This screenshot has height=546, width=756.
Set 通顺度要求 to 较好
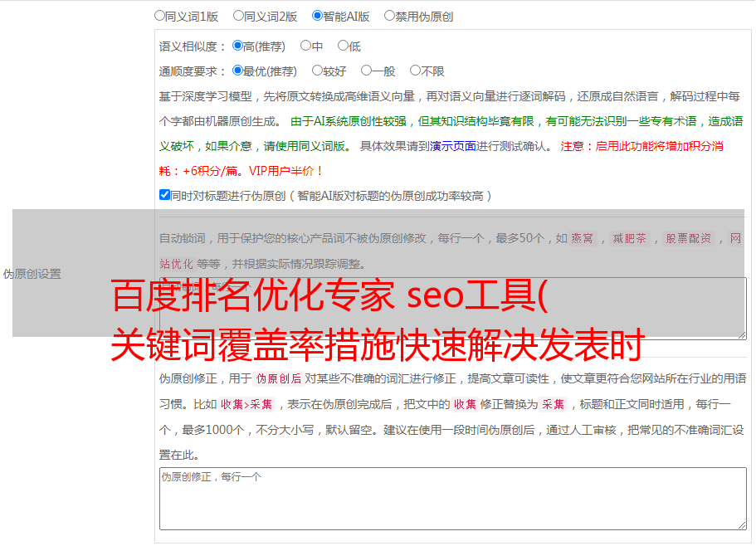pyautogui.click(x=317, y=71)
